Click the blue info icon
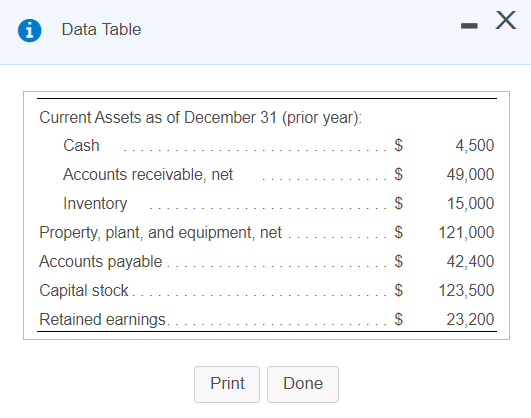Screen dimensions: 531x418 click(30, 30)
